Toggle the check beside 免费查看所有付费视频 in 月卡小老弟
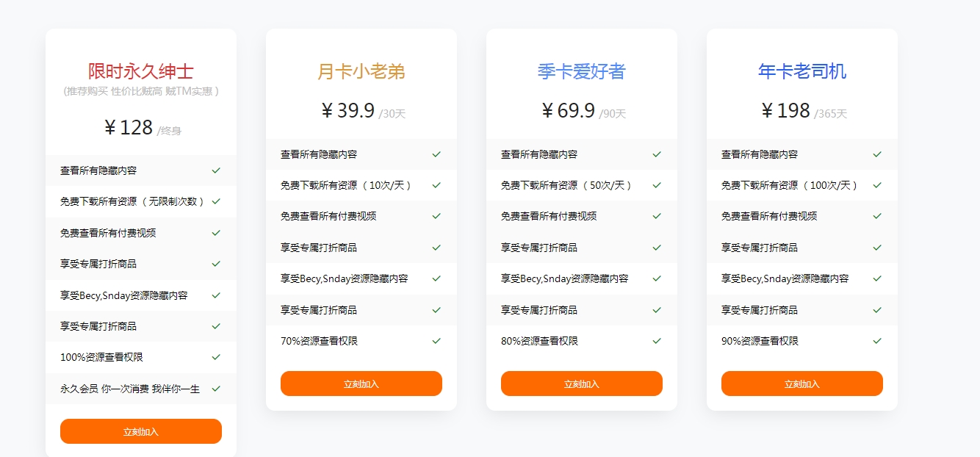Screen dimensions: 980x457 pos(436,216)
